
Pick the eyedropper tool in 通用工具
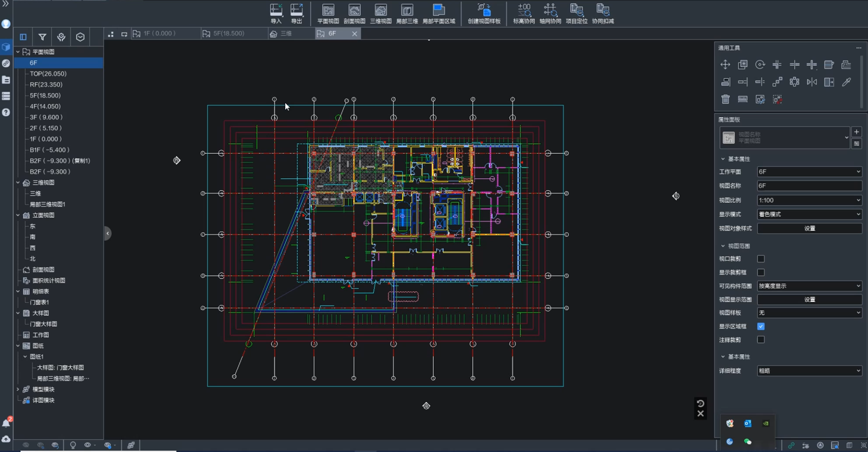tap(846, 82)
